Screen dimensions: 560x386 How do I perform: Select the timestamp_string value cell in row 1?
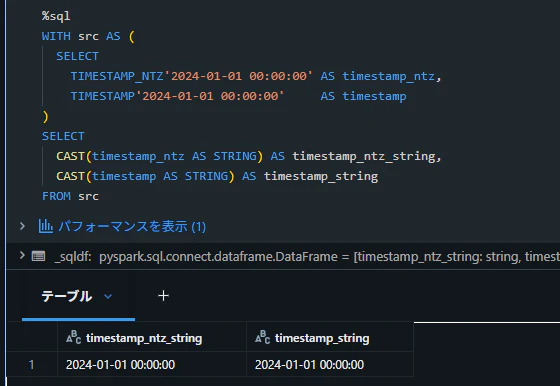click(x=330, y=364)
